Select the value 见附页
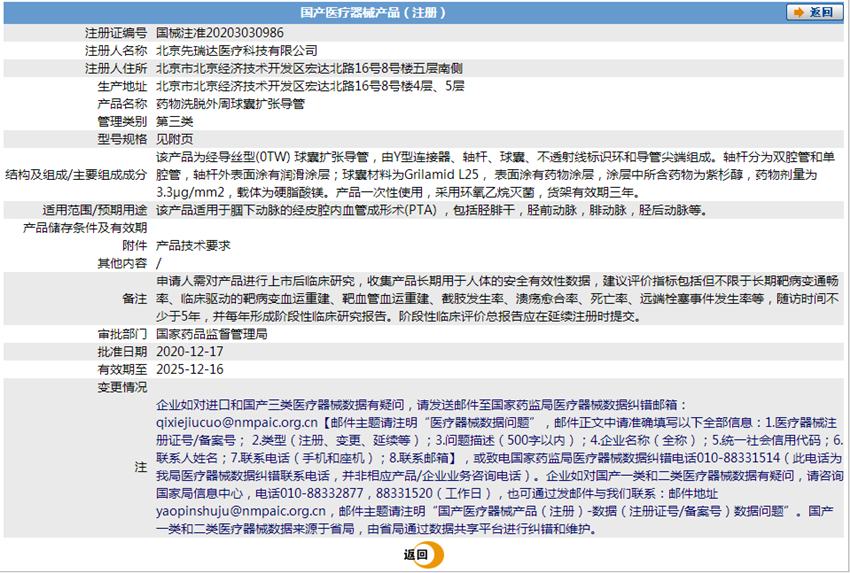This screenshot has width=850, height=573. 175,139
